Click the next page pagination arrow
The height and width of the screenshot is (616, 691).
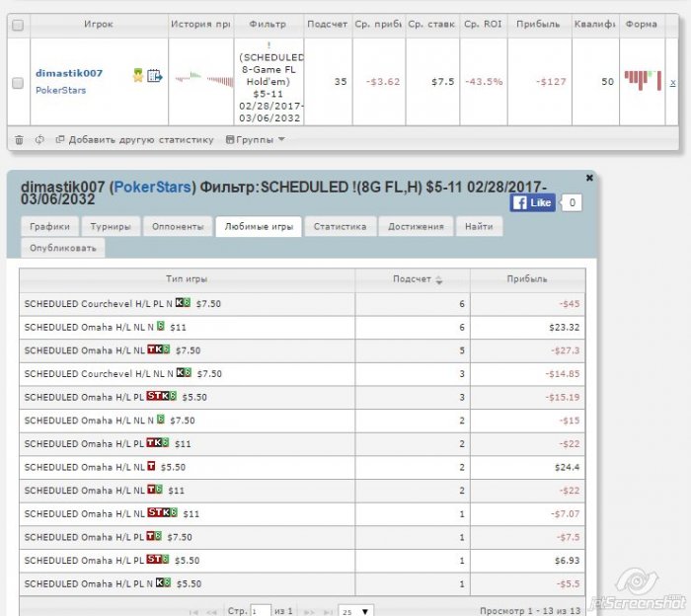pos(308,612)
